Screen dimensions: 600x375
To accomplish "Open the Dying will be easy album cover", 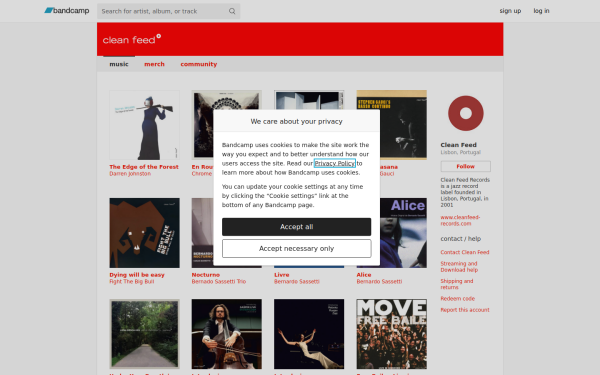I will (144, 233).
